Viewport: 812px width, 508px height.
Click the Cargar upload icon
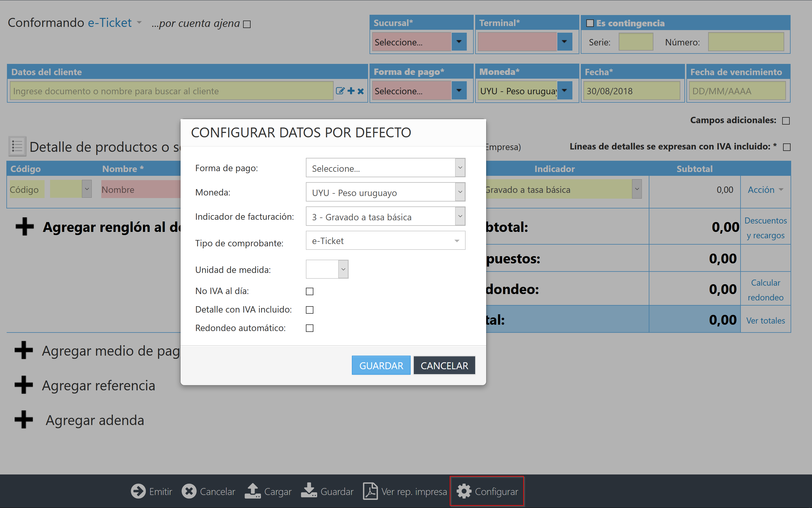click(x=253, y=491)
